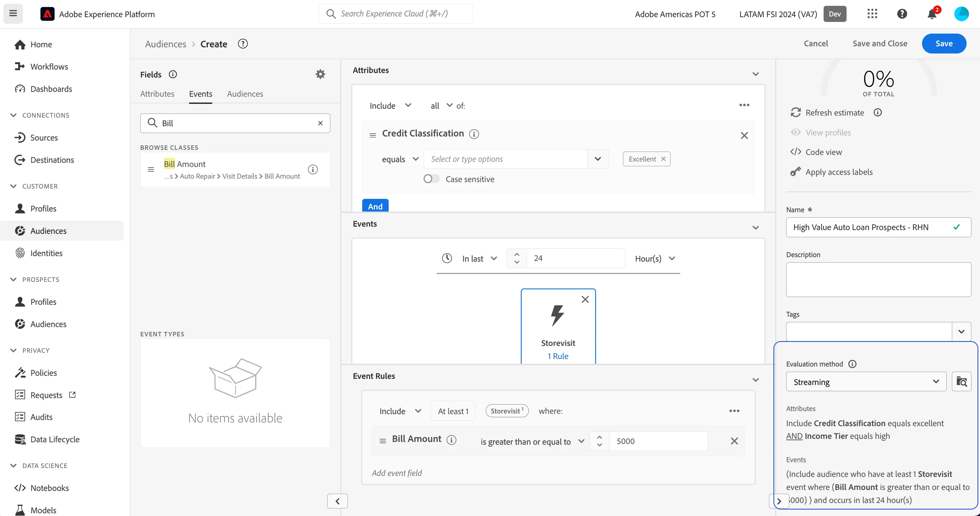Screen dimensions: 980x516
Task: Open the user profile avatar
Action: coord(961,14)
